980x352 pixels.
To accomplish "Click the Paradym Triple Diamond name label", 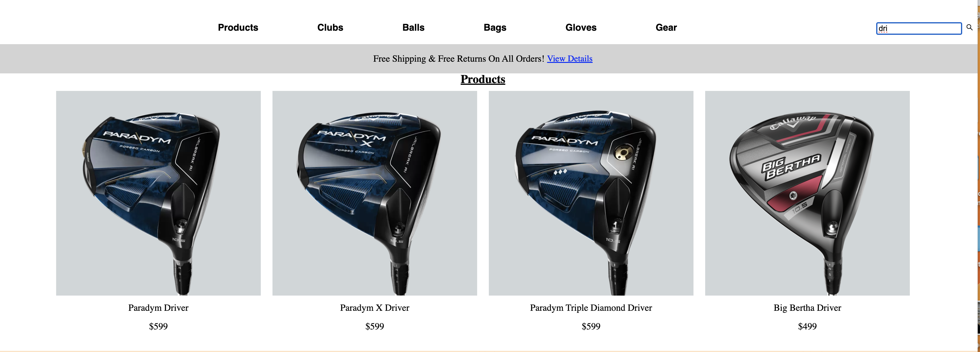I will point(591,308).
